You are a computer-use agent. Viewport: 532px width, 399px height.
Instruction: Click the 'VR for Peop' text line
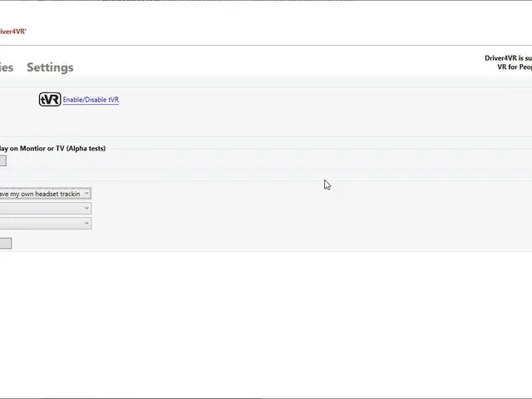click(x=515, y=66)
